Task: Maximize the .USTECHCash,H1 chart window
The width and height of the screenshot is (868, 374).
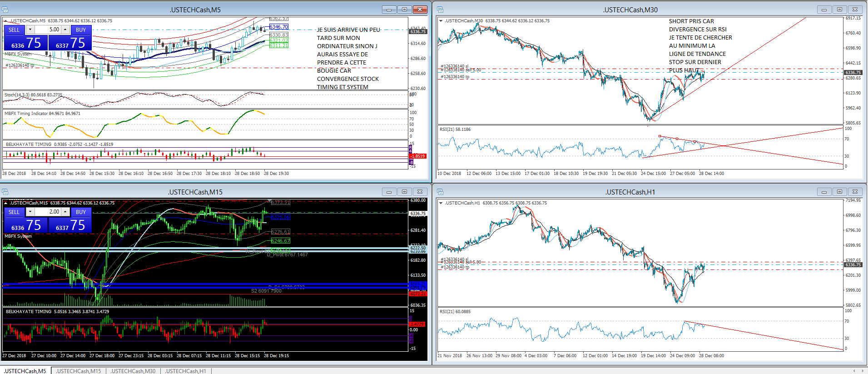Action: (839, 192)
